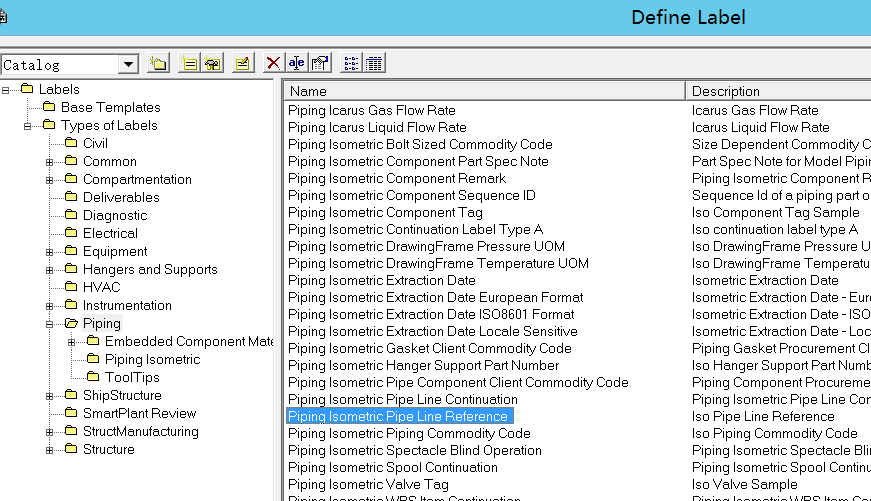Click the Common folder icon

coord(71,161)
